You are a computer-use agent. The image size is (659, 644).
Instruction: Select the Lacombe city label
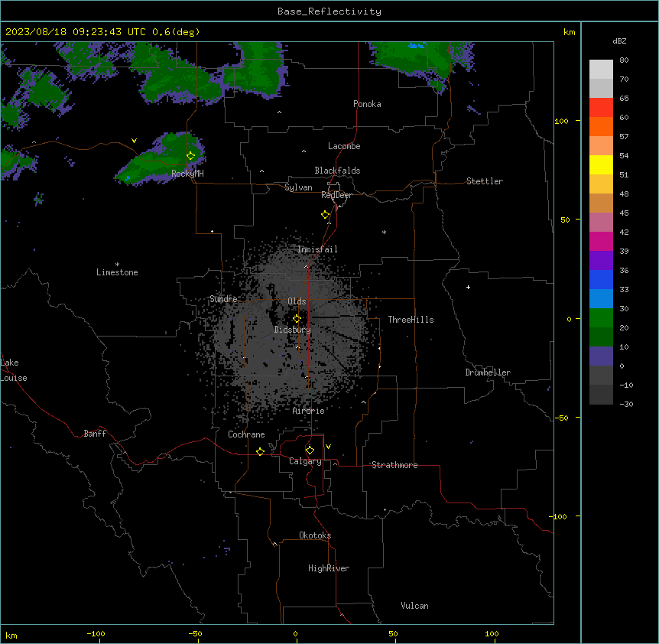pos(344,146)
